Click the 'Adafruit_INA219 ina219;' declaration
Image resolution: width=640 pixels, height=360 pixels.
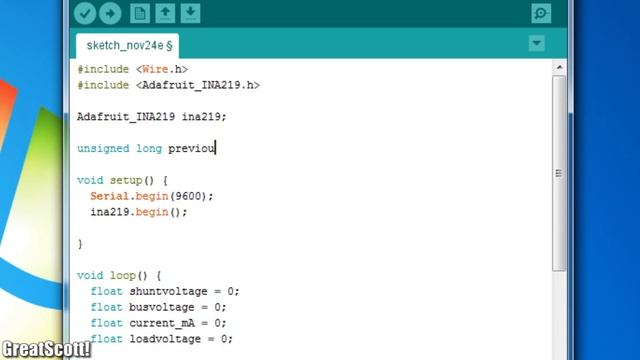[151, 117]
